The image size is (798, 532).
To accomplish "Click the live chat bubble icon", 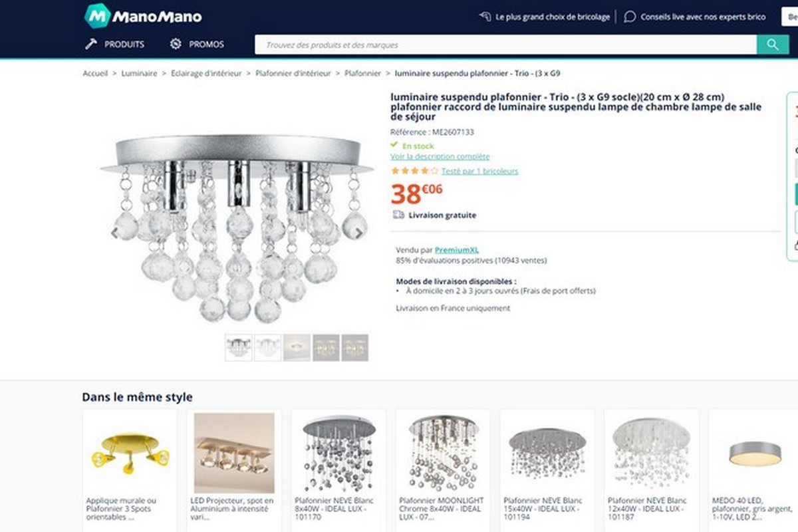I will tap(630, 17).
